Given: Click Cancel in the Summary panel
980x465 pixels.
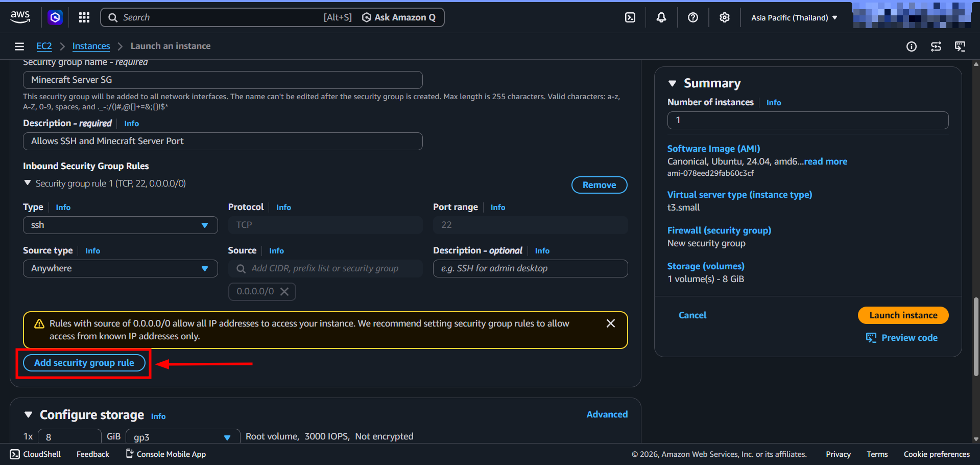Looking at the screenshot, I should point(692,315).
